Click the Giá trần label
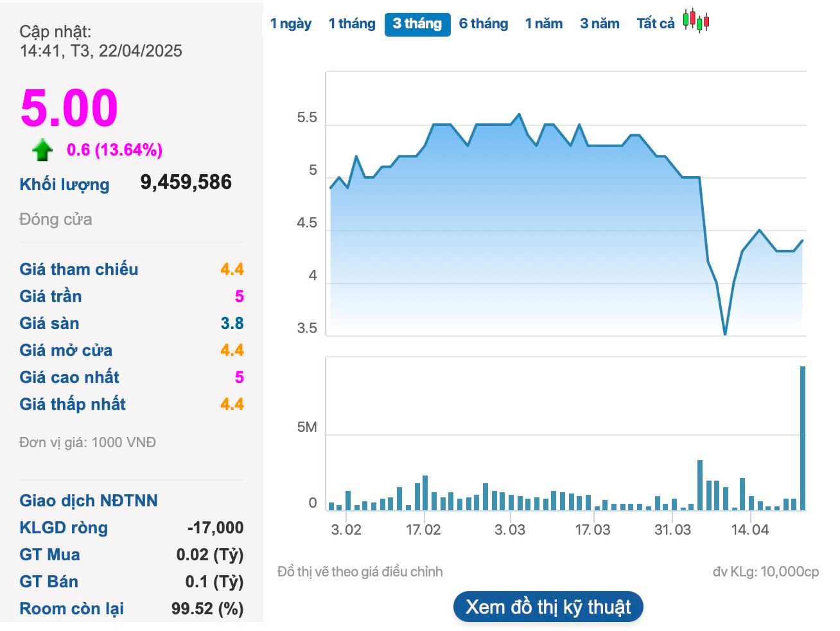Screen dimensions: 840x631 [51, 296]
